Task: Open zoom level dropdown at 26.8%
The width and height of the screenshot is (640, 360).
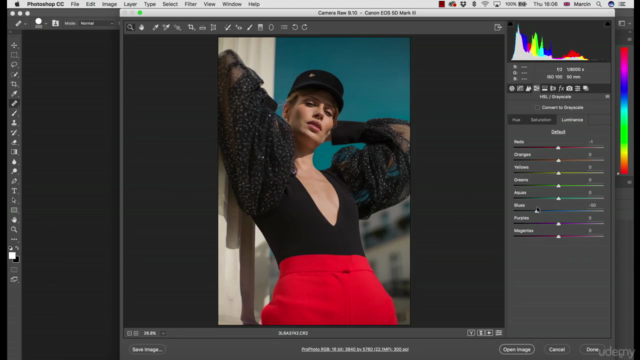Action: pyautogui.click(x=163, y=333)
